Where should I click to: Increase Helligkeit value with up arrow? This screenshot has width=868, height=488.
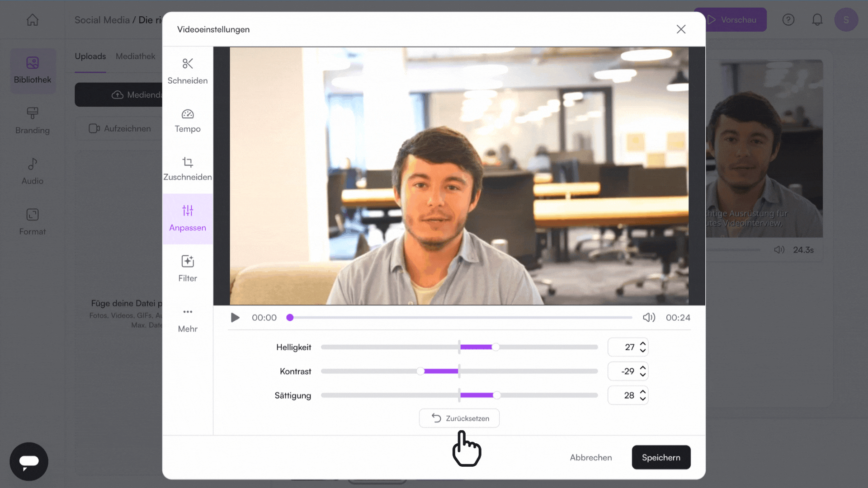point(643,344)
